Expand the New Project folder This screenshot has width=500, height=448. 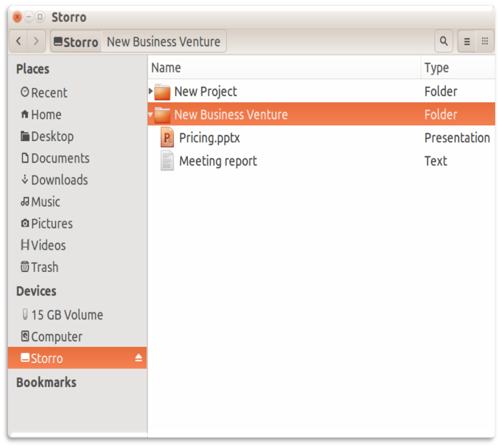pyautogui.click(x=151, y=91)
